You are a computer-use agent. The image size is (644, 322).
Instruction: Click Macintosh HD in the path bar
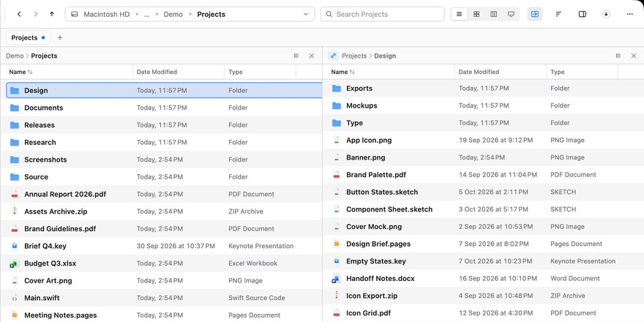pyautogui.click(x=106, y=15)
